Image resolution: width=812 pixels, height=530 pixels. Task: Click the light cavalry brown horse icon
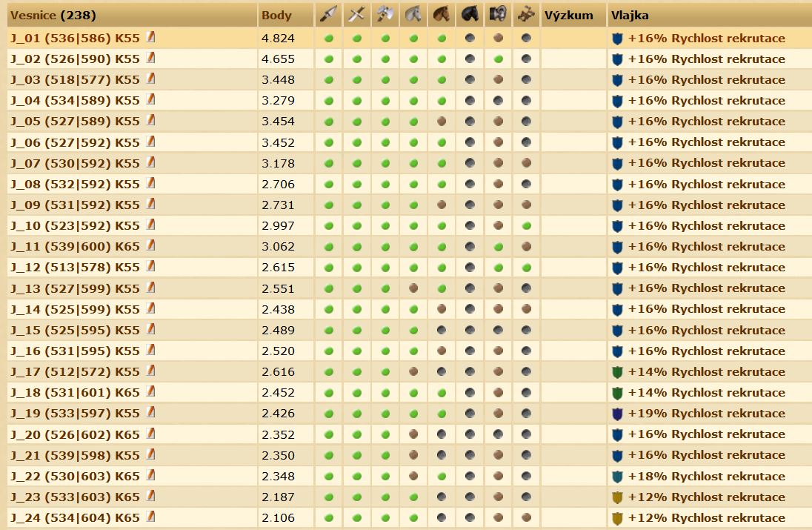(442, 15)
